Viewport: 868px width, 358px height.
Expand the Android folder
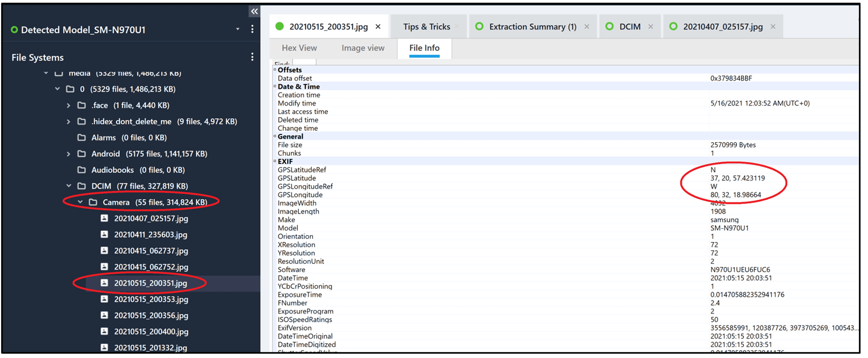(69, 154)
